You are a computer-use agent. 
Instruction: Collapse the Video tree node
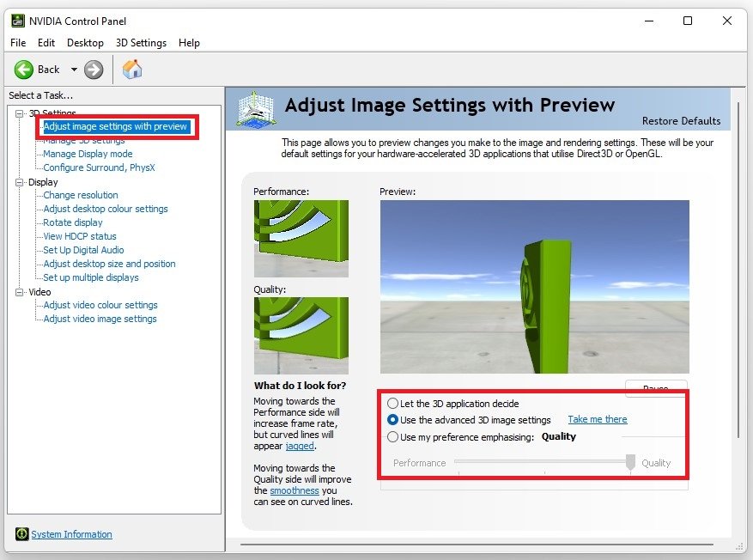point(20,292)
